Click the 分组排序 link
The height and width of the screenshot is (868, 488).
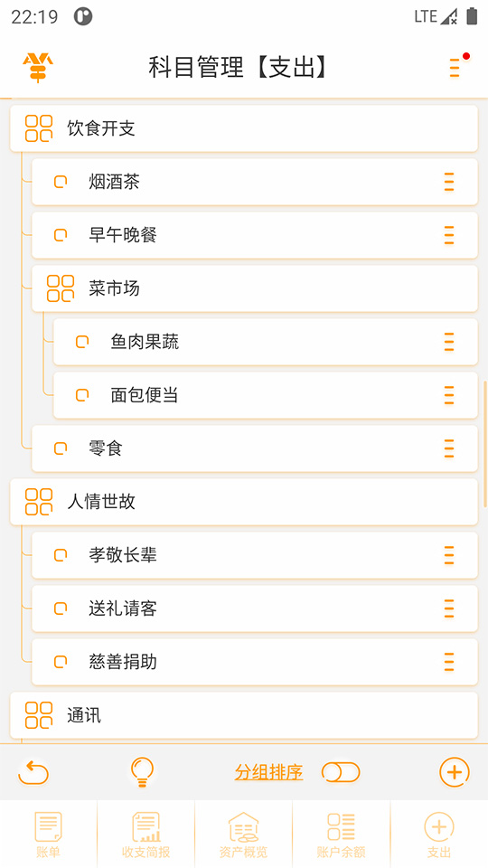pyautogui.click(x=269, y=771)
